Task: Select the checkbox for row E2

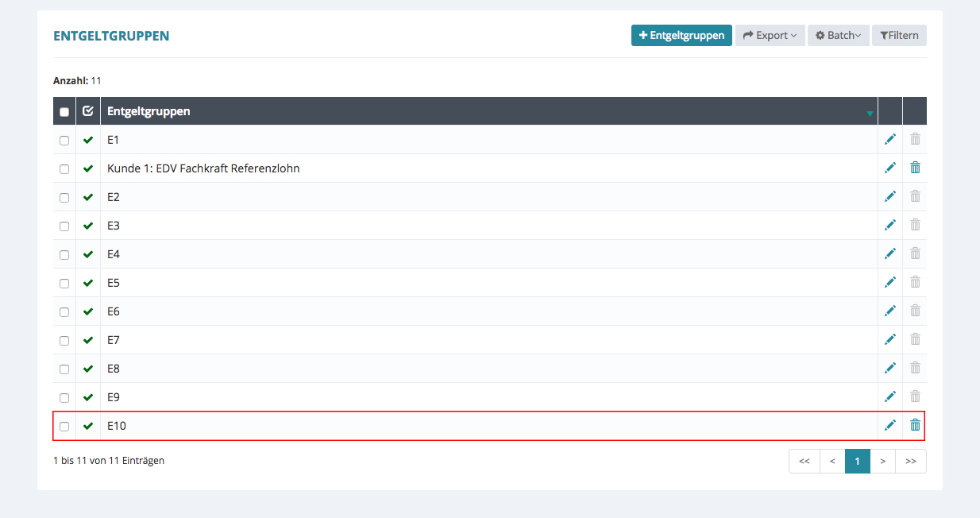Action: pos(64,197)
